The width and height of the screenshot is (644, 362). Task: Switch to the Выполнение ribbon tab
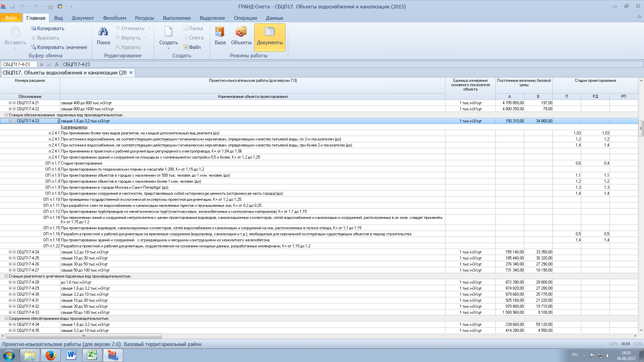[177, 18]
